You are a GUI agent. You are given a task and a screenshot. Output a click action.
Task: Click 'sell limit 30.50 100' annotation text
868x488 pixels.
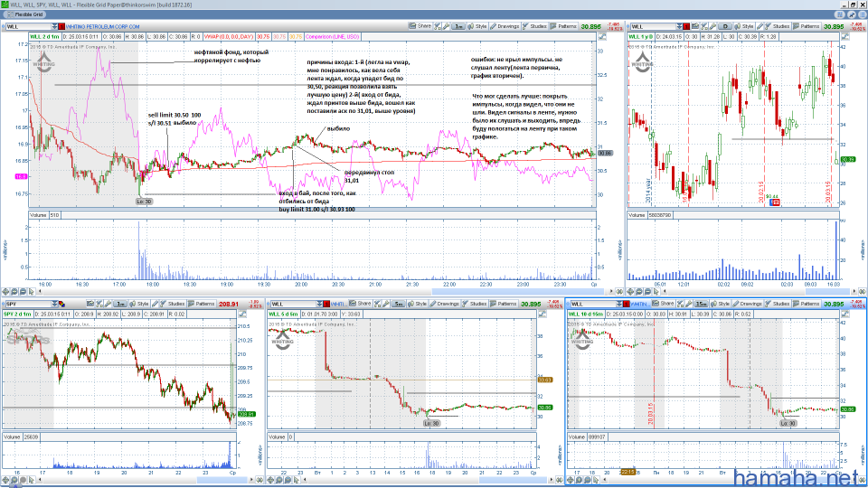pyautogui.click(x=175, y=115)
